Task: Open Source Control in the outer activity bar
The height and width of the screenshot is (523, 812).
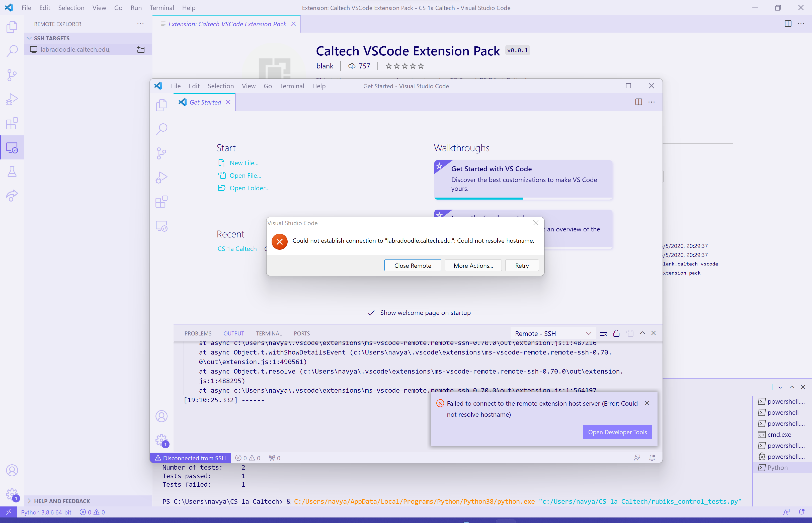Action: (12, 75)
